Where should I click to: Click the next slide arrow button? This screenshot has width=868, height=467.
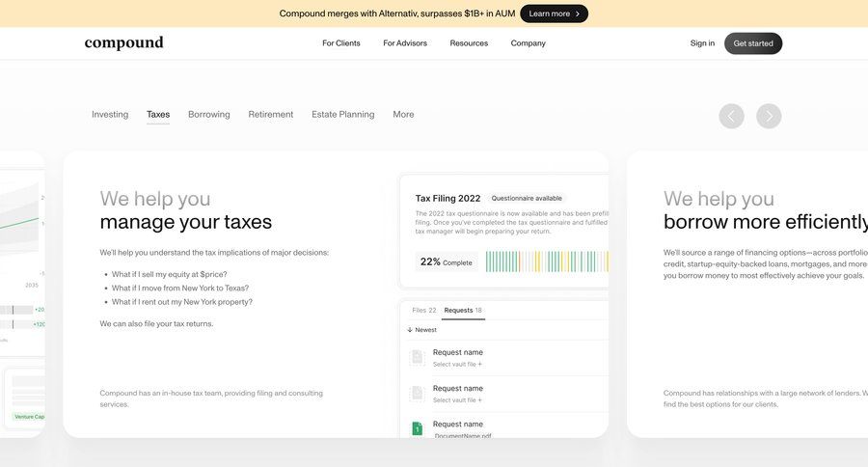[x=769, y=116]
